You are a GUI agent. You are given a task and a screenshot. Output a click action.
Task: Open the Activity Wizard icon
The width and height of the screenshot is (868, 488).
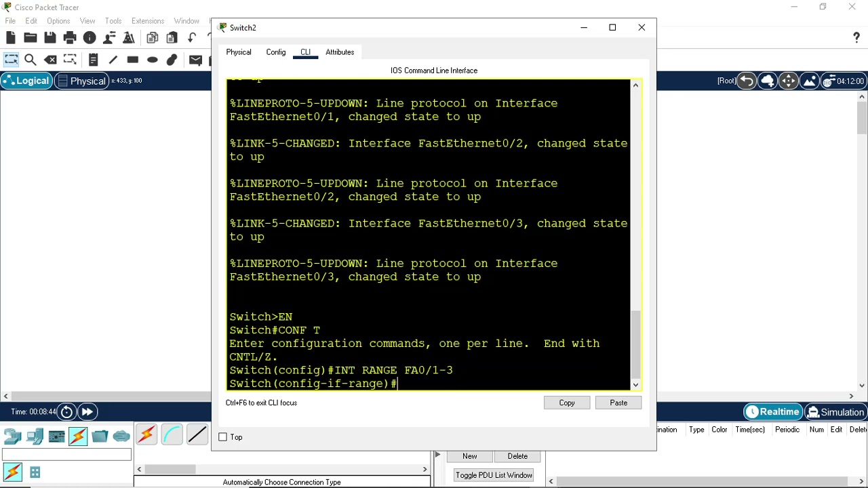pyautogui.click(x=109, y=38)
